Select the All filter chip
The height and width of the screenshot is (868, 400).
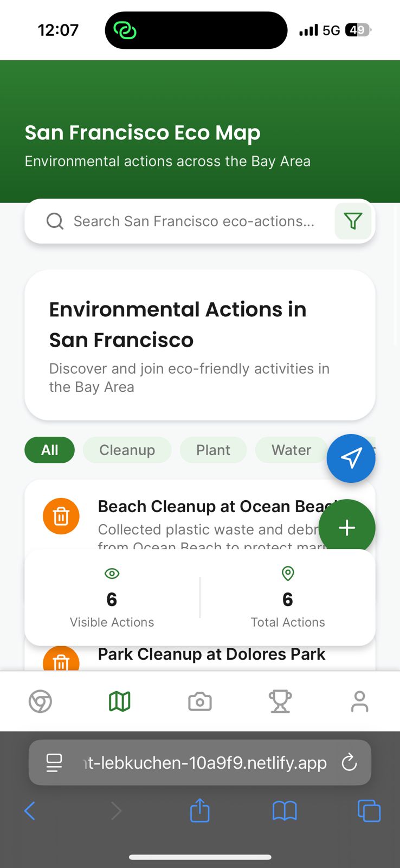[x=49, y=450]
